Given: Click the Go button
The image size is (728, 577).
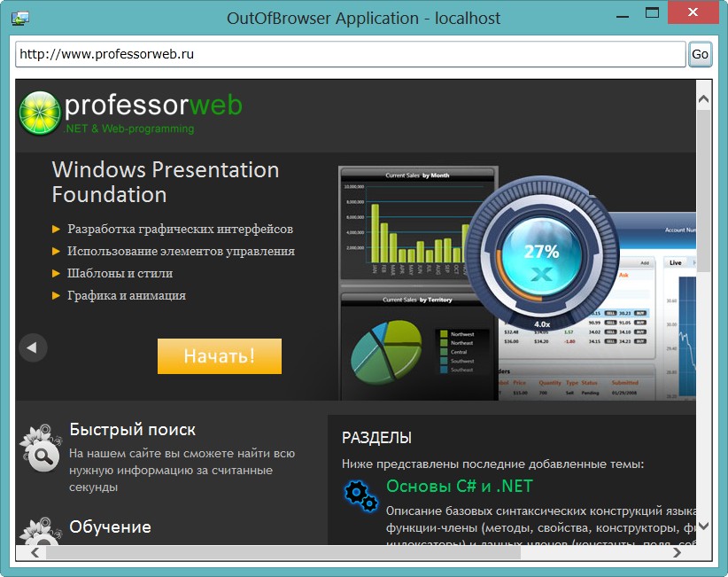Looking at the screenshot, I should 700,54.
